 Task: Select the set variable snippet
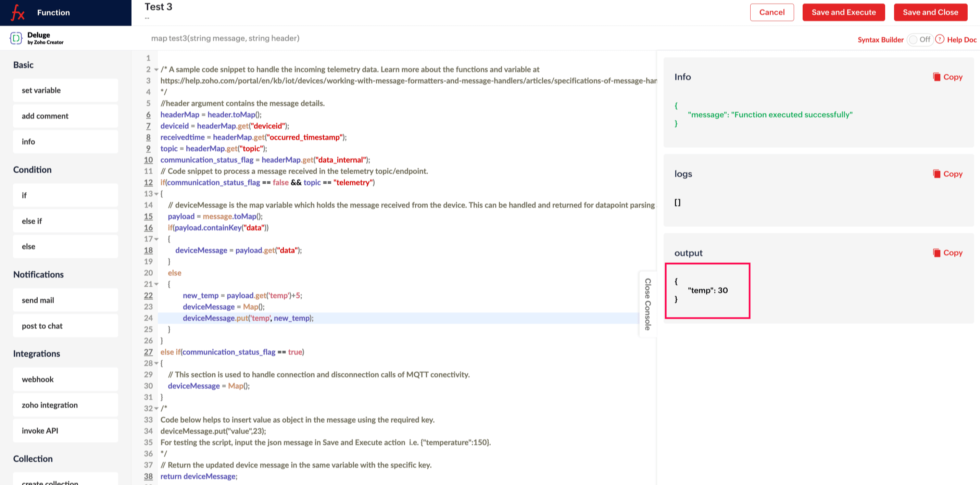coord(65,90)
